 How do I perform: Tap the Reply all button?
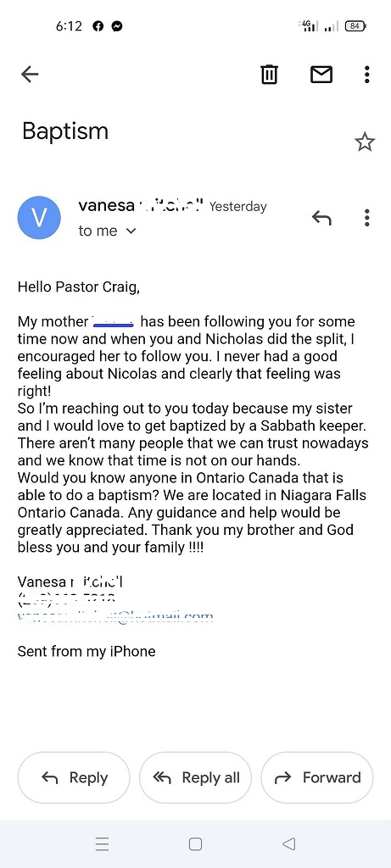(x=195, y=778)
